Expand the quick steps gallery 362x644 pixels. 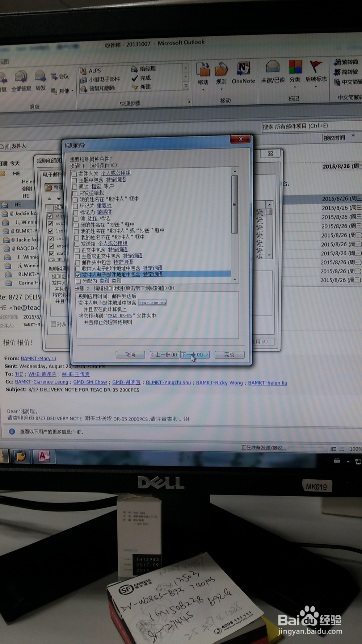(x=186, y=86)
